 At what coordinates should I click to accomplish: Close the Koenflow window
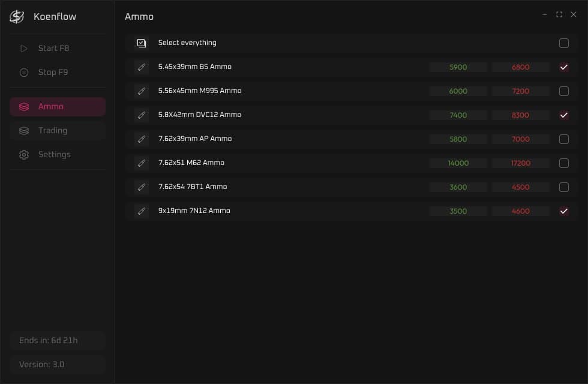pyautogui.click(x=574, y=14)
